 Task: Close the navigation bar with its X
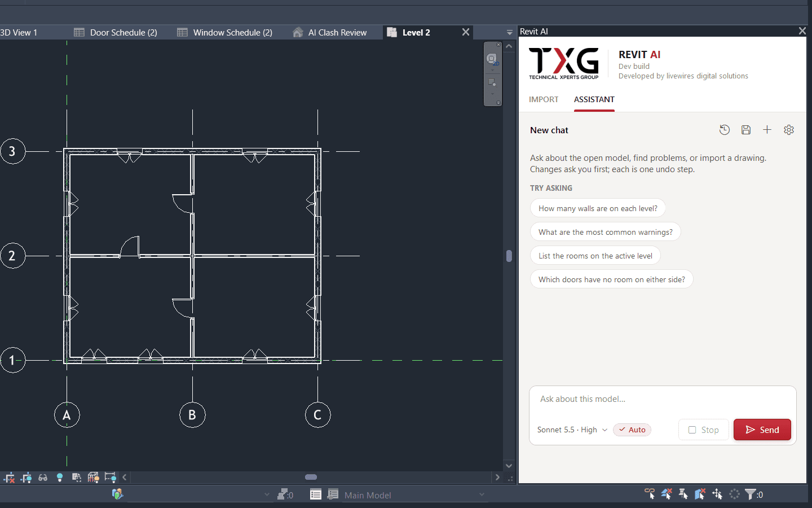click(498, 45)
